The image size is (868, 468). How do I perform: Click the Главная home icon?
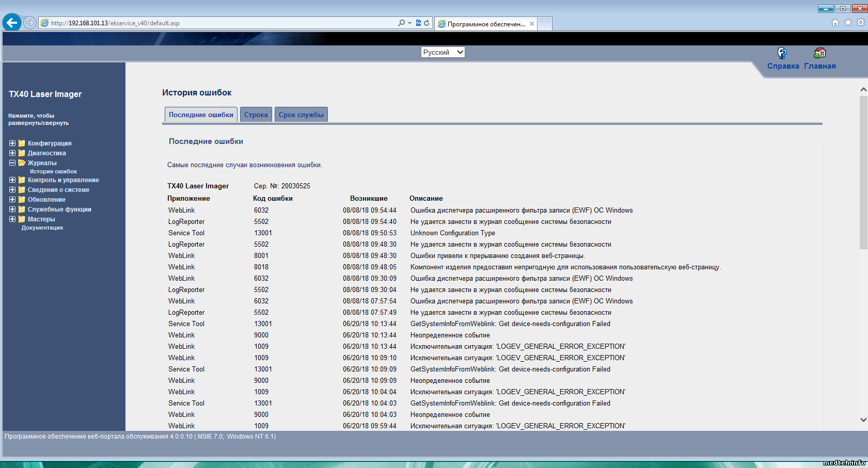pos(819,53)
